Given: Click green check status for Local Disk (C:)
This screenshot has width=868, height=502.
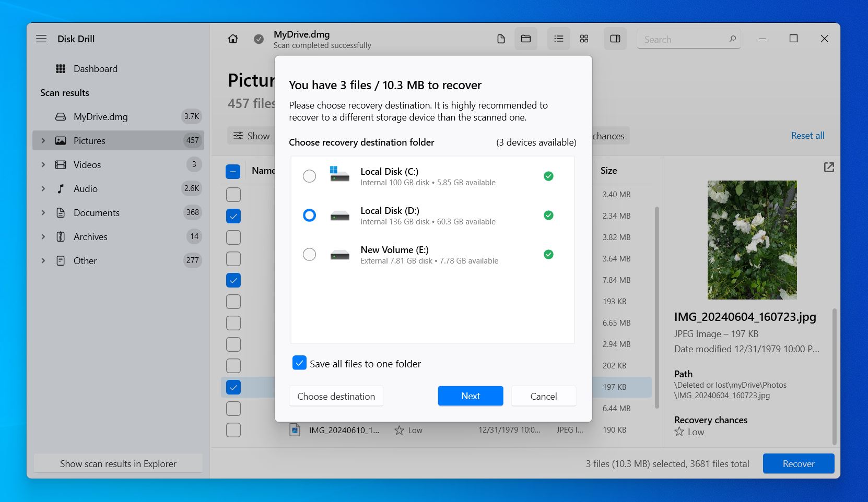Looking at the screenshot, I should click(x=548, y=176).
